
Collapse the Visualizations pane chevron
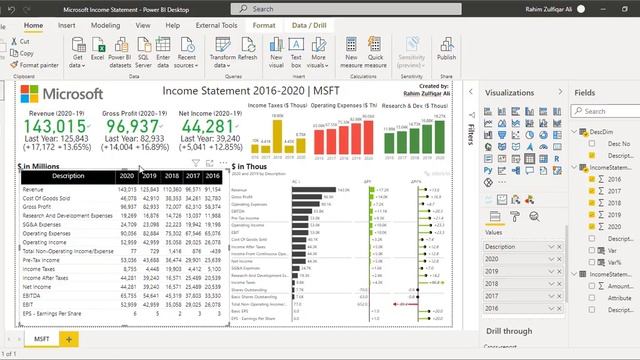click(x=560, y=92)
